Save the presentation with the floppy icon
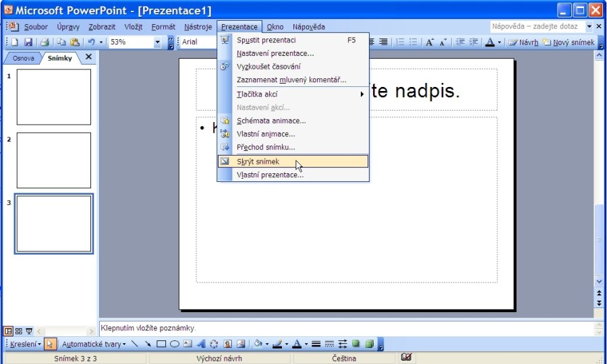607x364 pixels. point(28,42)
